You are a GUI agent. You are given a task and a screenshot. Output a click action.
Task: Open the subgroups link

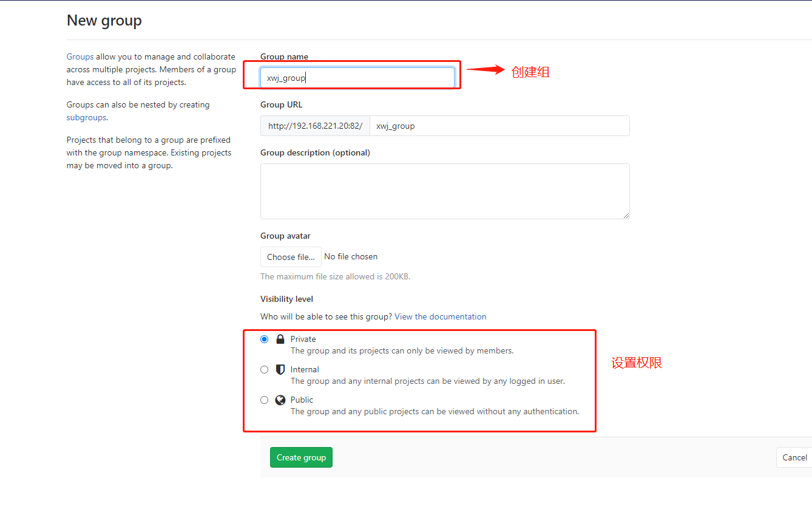click(x=86, y=117)
